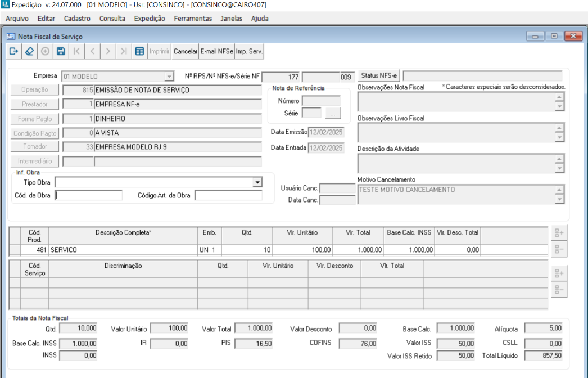Click the Descrição da Atividade text area
The width and height of the screenshot is (588, 378).
coord(456,163)
